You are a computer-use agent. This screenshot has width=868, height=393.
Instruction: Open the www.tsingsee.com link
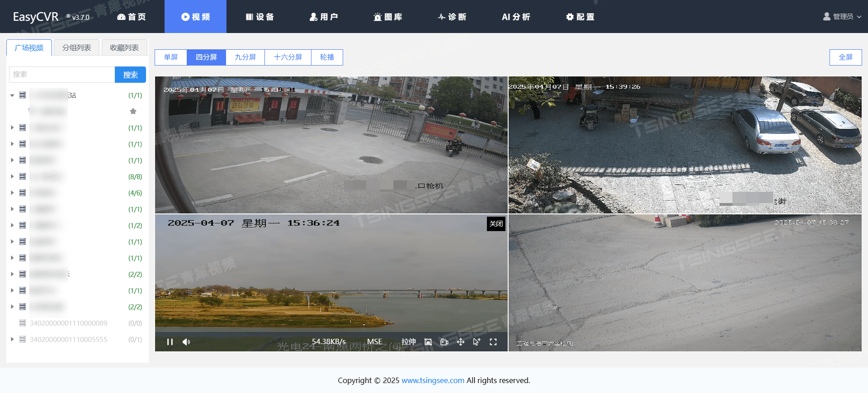coord(433,380)
